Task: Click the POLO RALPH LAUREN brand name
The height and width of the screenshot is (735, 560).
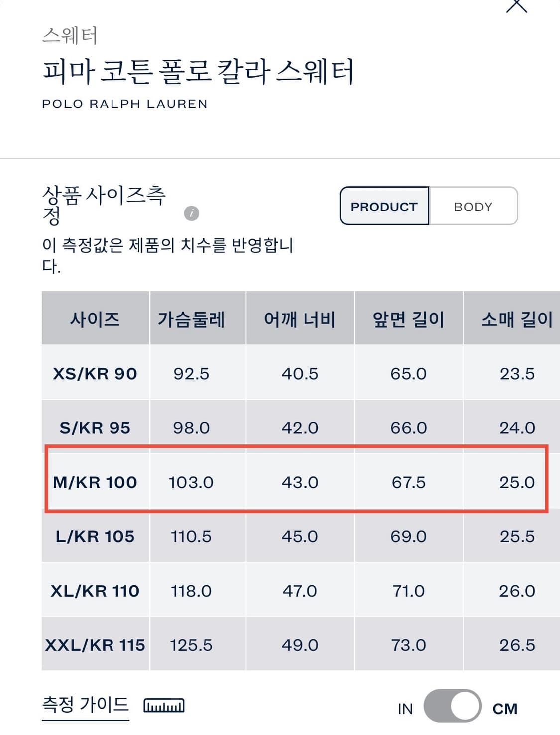Action: coord(124,104)
